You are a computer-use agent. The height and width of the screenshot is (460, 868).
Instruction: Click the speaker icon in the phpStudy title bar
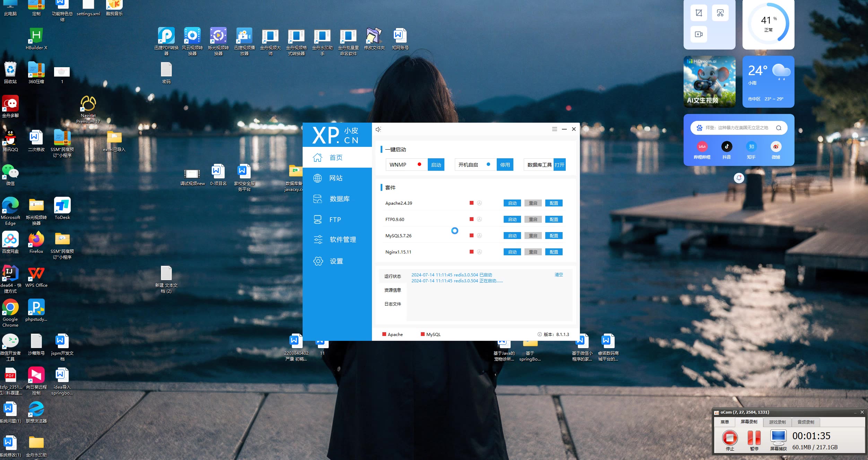point(378,129)
